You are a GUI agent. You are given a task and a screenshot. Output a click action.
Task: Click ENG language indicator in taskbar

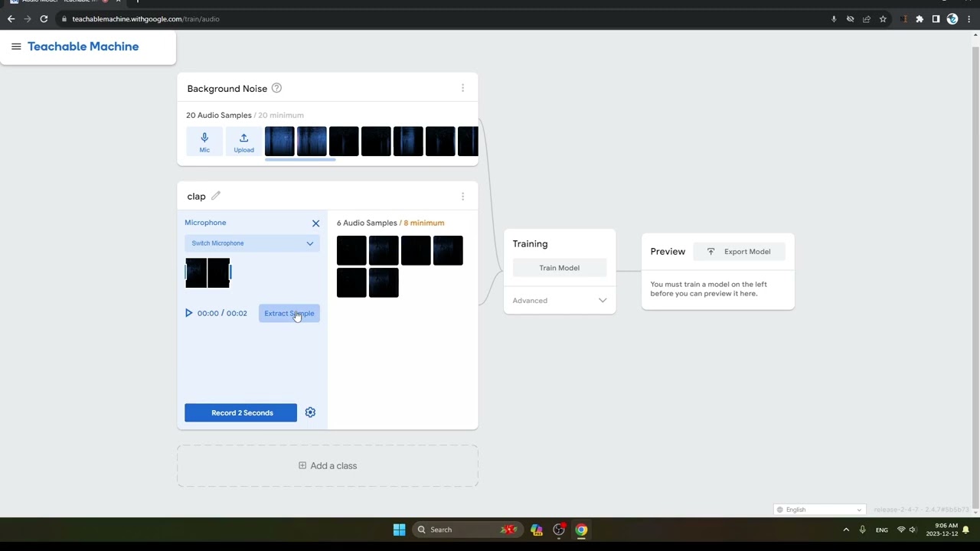coord(882,530)
